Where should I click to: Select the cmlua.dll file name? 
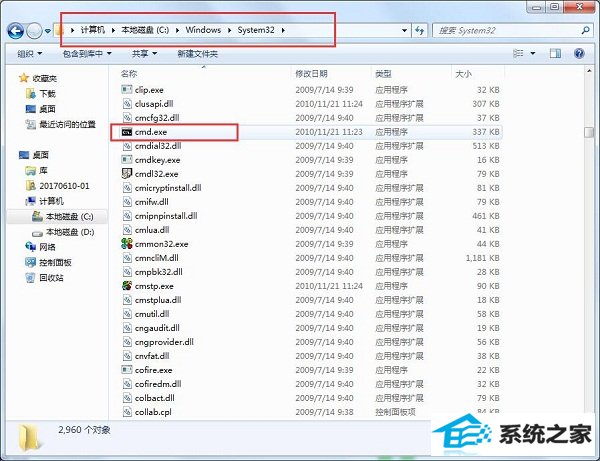152,230
